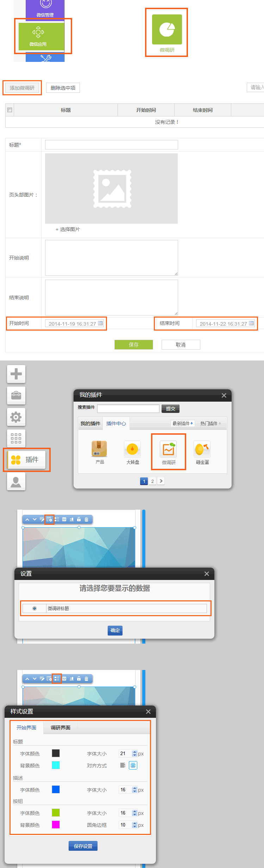Open the briefcase toolbox sidebar icon
Viewport: 264px width, 868px height.
pyautogui.click(x=16, y=395)
